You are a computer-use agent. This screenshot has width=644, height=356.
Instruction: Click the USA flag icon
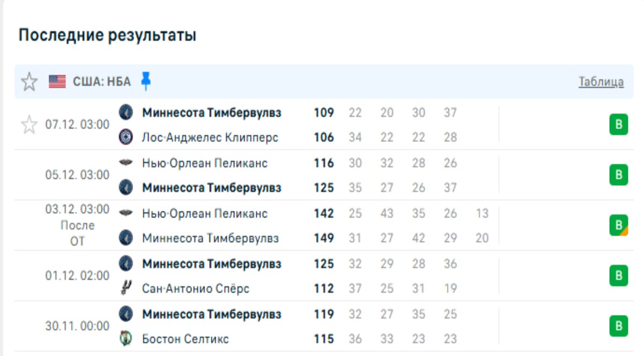tap(57, 82)
